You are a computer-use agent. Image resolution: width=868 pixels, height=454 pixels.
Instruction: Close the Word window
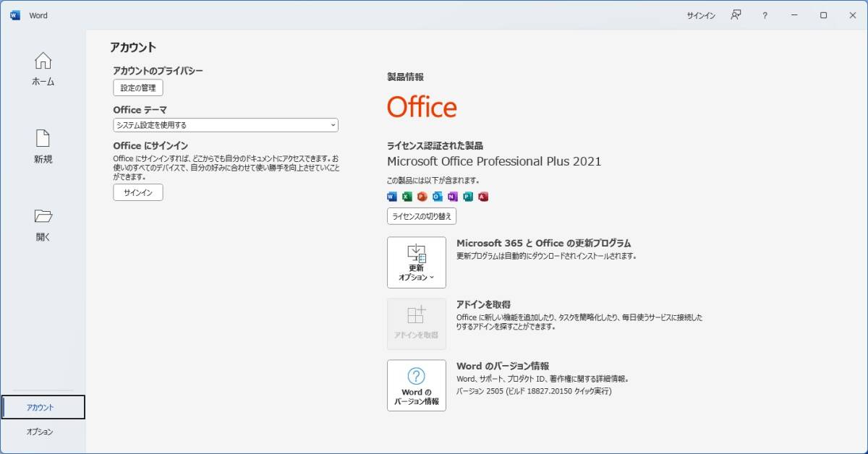point(851,15)
